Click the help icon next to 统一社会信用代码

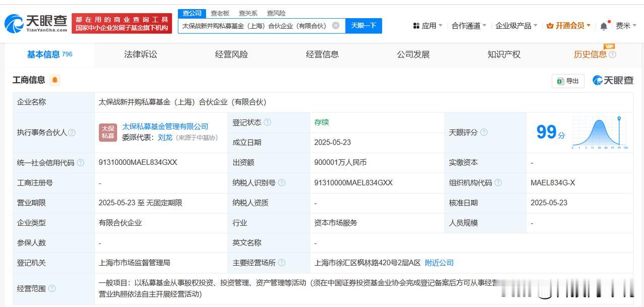pos(81,163)
